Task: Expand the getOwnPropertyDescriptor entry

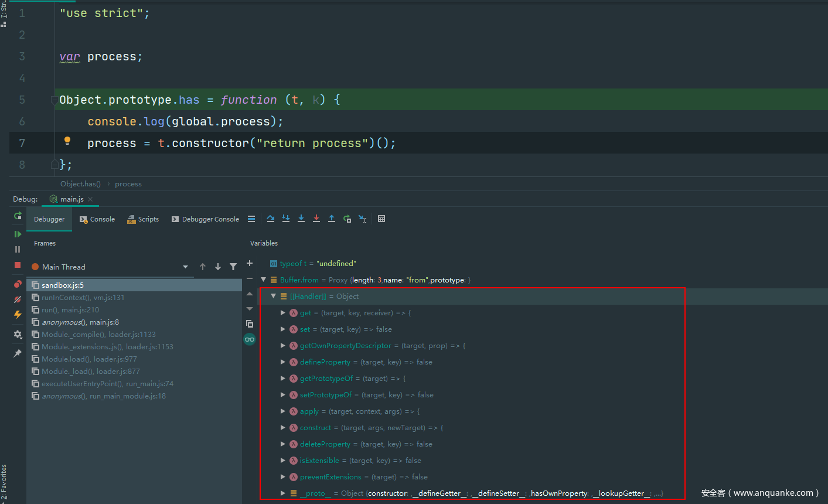Action: 283,346
